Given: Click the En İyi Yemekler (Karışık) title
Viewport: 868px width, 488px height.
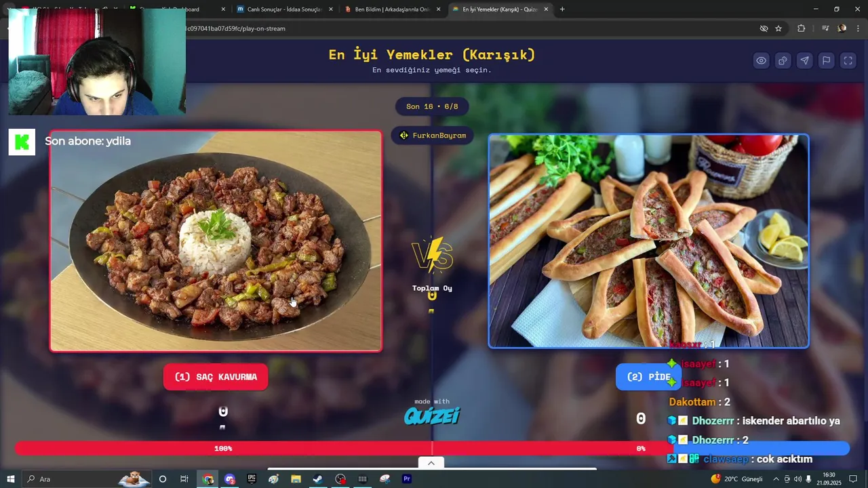Looking at the screenshot, I should coord(432,55).
